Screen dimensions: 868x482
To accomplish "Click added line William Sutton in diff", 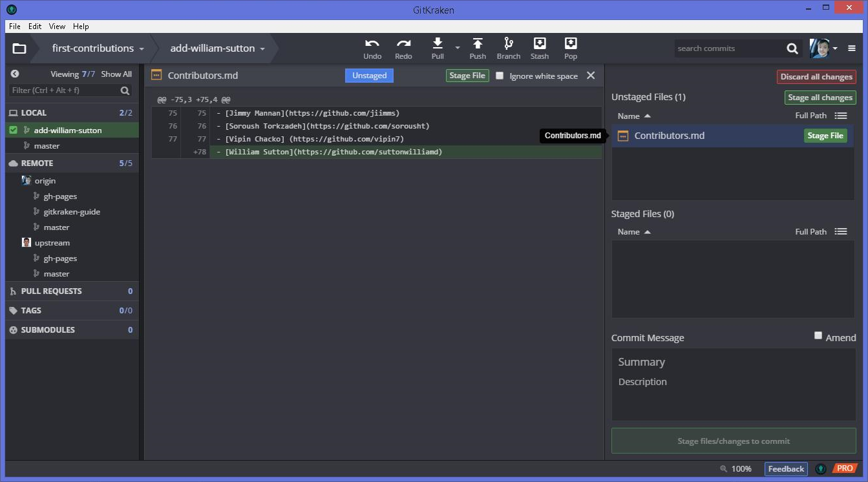I will coord(377,152).
